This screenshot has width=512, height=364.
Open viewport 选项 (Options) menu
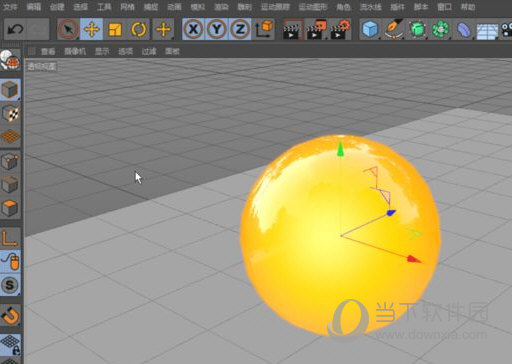(x=125, y=51)
